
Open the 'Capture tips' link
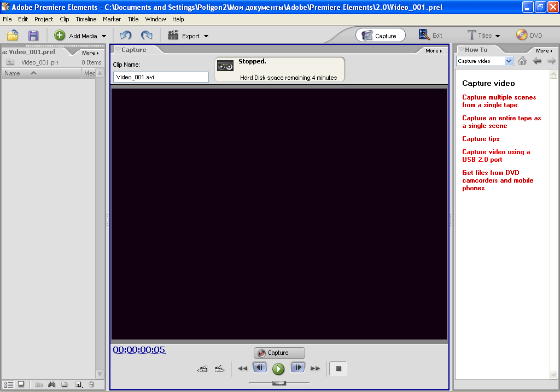pyautogui.click(x=481, y=138)
